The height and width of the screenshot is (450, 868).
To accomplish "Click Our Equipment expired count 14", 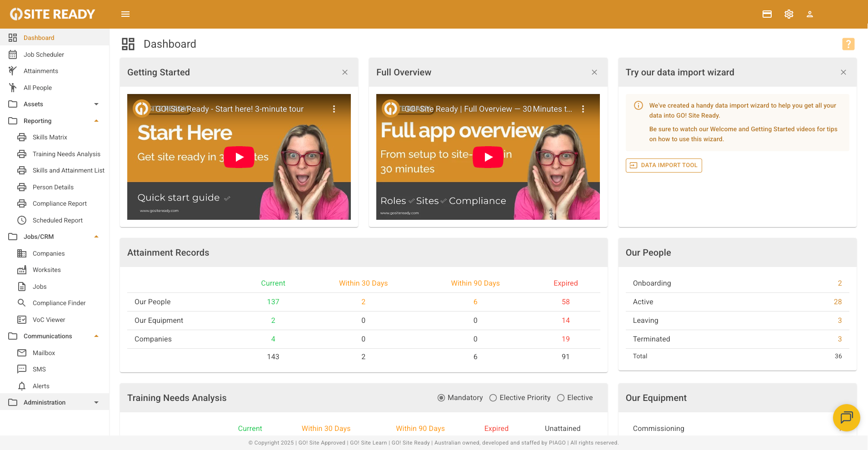I will (x=565, y=321).
